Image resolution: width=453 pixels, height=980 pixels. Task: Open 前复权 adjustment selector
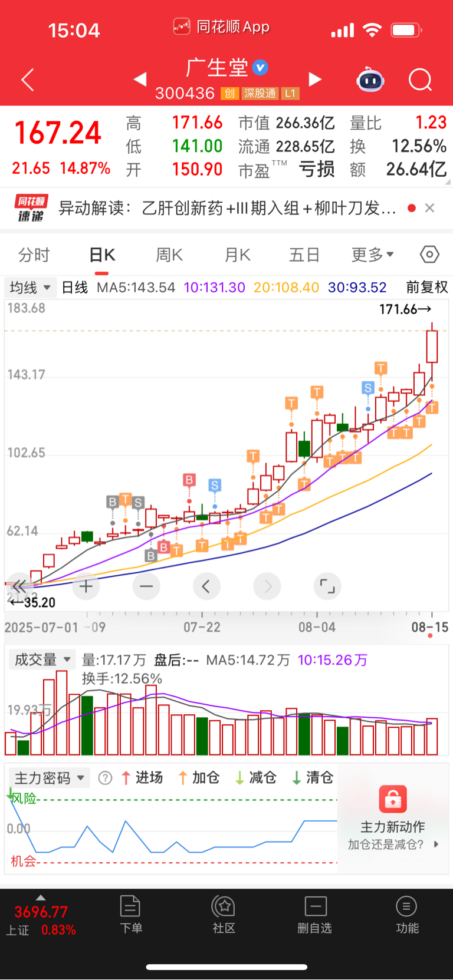pyautogui.click(x=427, y=288)
